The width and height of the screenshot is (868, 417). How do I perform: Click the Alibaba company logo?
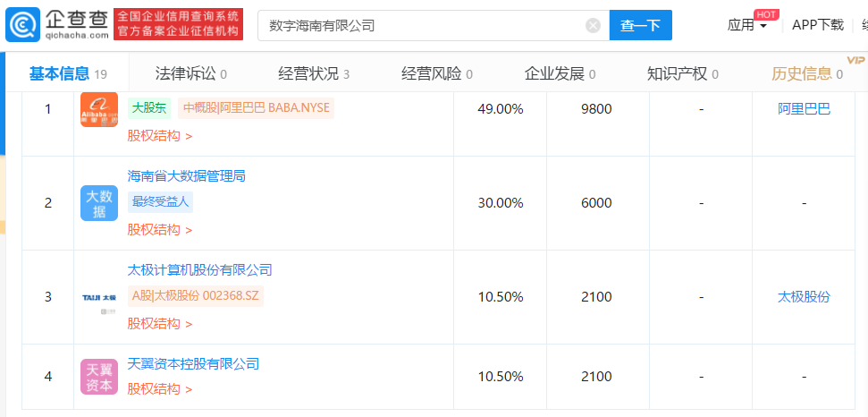pyautogui.click(x=99, y=110)
